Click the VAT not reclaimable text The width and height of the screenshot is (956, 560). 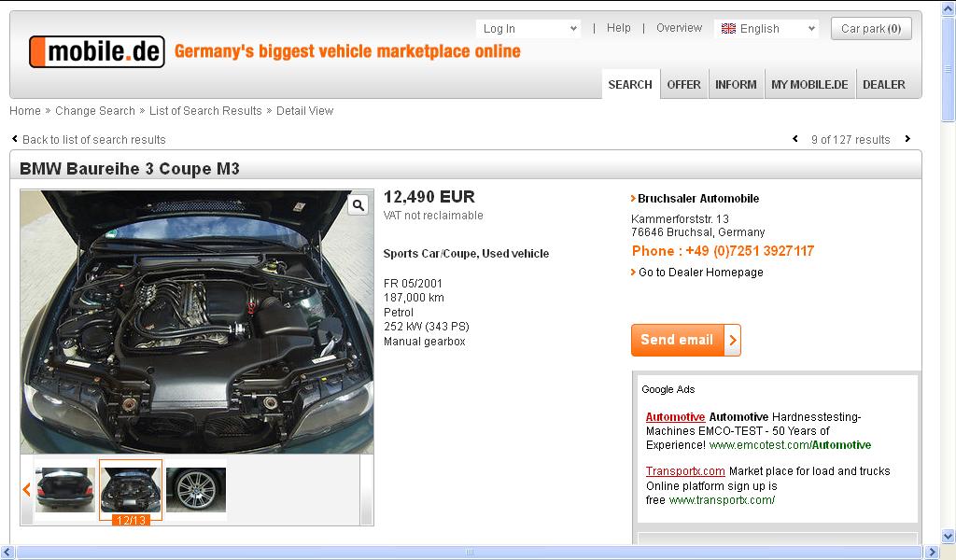[433, 216]
